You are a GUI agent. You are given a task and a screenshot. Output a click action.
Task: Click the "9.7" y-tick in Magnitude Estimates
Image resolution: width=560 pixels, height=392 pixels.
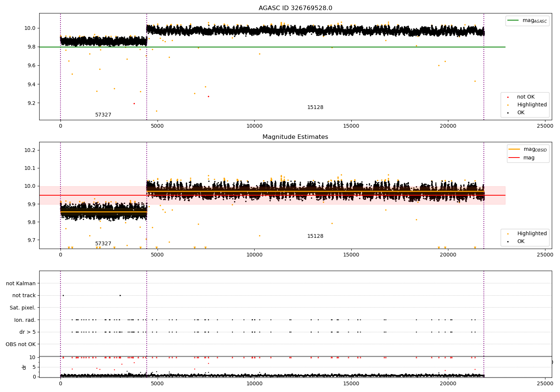(x=31, y=240)
